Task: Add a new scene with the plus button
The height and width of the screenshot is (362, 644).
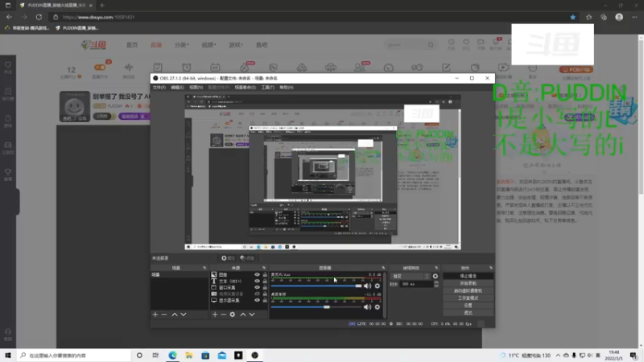Action: pyautogui.click(x=155, y=315)
